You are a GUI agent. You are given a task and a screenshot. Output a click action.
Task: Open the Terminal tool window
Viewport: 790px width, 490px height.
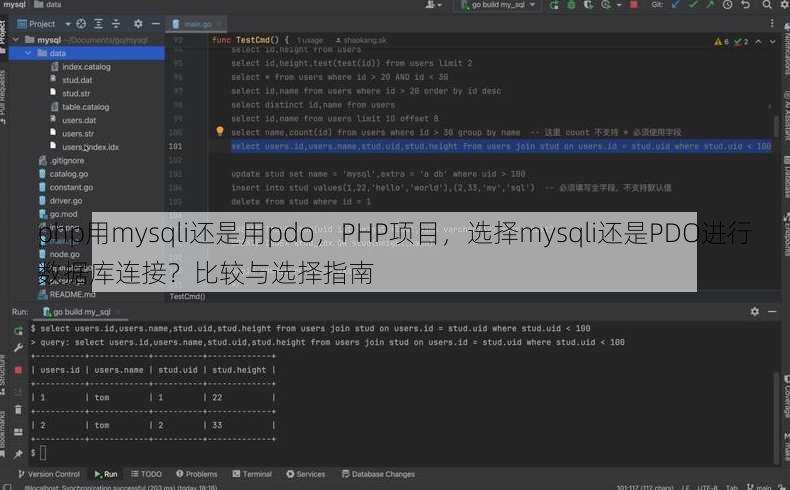click(x=252, y=474)
